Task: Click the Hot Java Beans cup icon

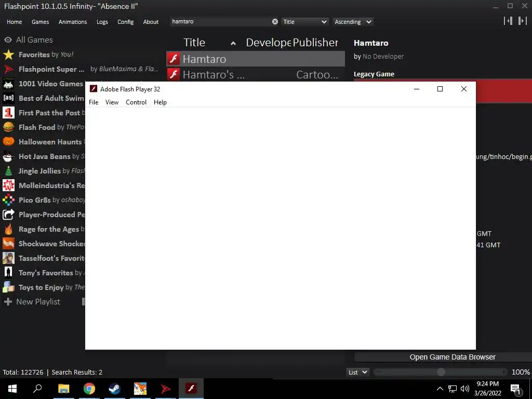Action: point(8,156)
